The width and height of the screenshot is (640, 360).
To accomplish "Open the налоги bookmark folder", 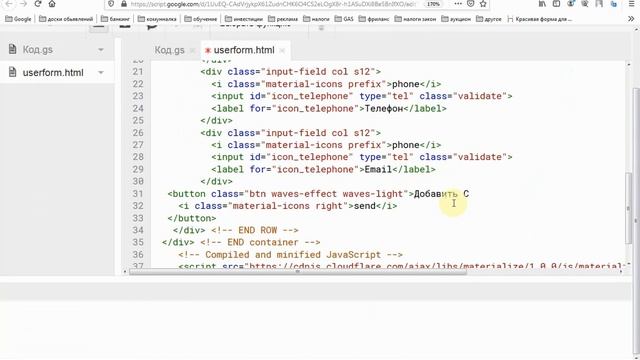I will 316,19.
